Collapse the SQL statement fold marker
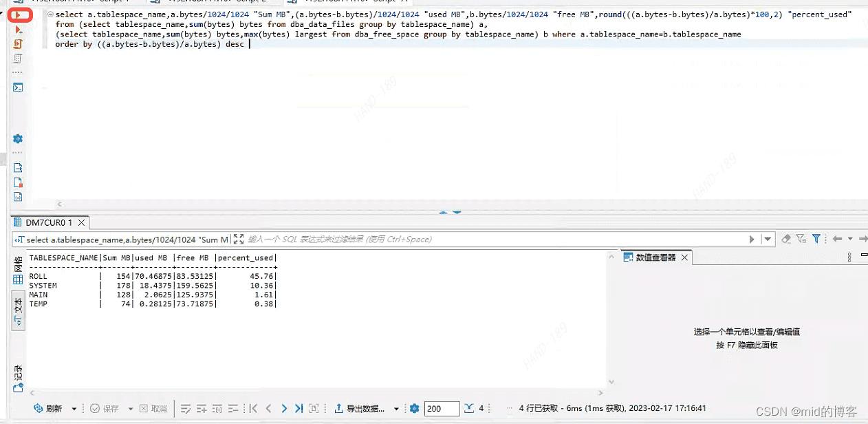The height and width of the screenshot is (424, 868). [x=50, y=14]
